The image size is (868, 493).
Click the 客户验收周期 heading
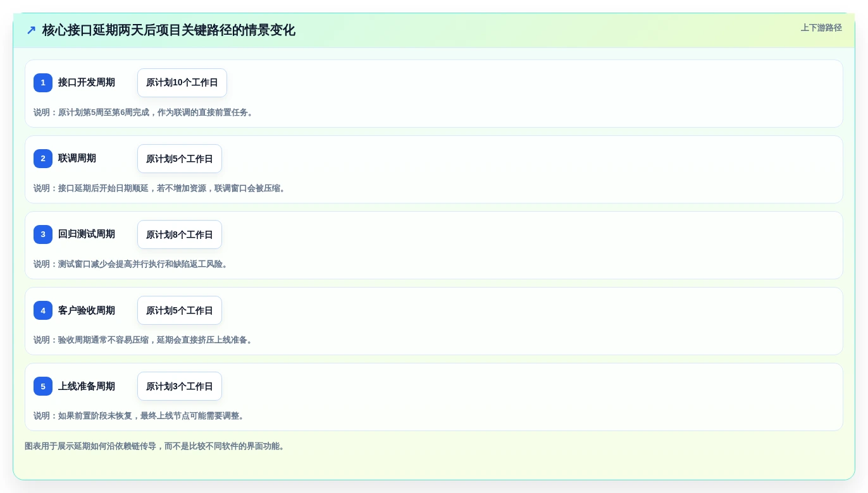click(x=87, y=310)
